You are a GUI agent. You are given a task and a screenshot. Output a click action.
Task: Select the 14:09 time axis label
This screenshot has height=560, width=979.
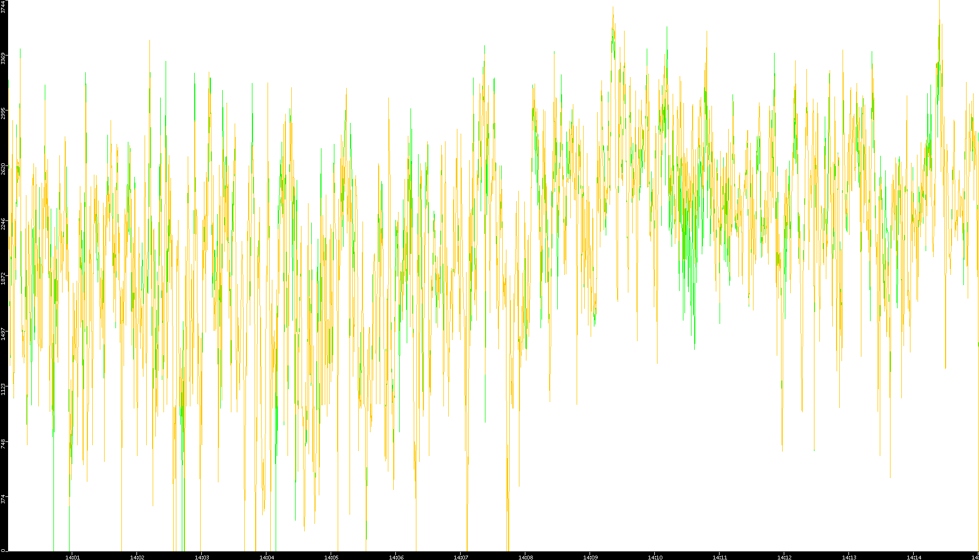[590, 557]
